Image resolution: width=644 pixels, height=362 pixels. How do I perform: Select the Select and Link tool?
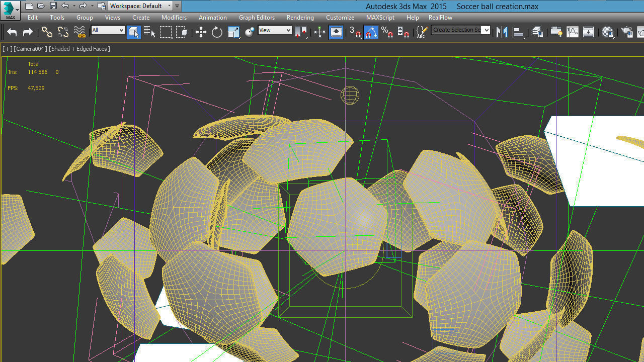coord(47,32)
